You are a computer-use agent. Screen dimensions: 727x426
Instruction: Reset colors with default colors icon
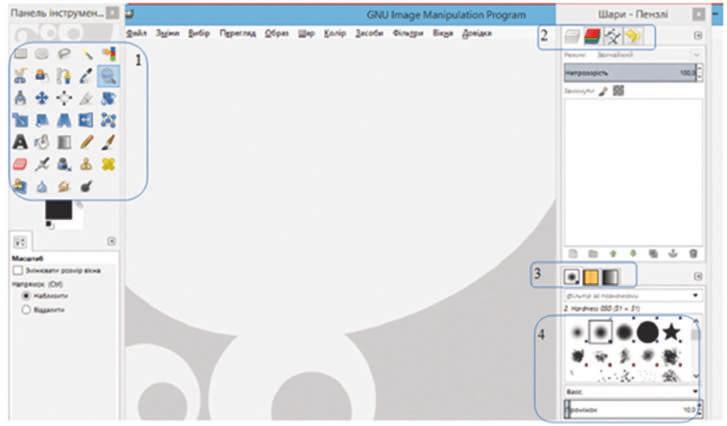coord(49,225)
